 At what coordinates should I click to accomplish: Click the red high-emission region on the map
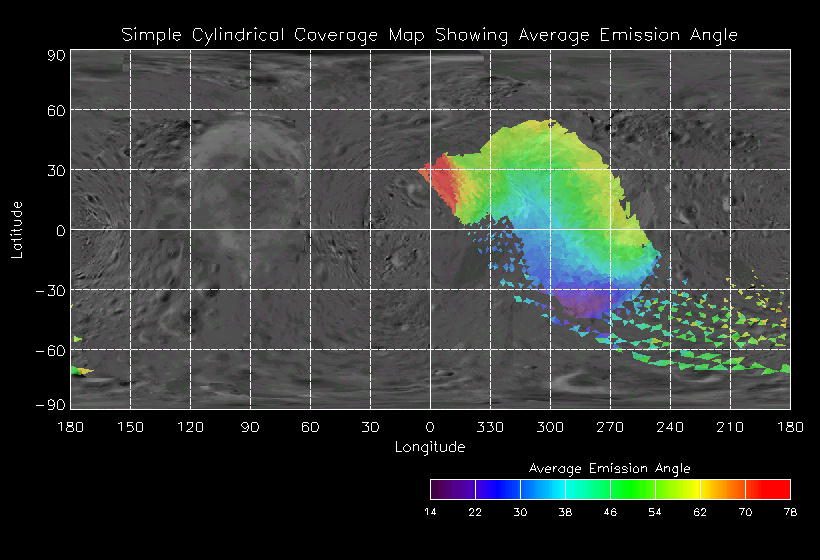click(x=443, y=182)
